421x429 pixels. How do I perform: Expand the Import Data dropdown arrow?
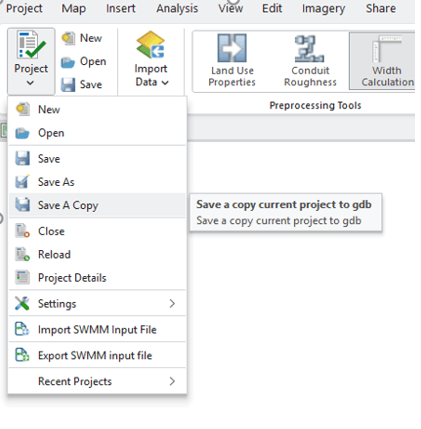pos(165,82)
